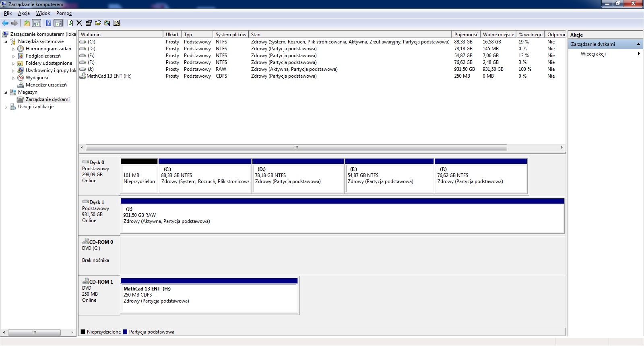Viewport: 644px width, 346px height.
Task: Click the volume list right scroll arrow
Action: click(562, 147)
